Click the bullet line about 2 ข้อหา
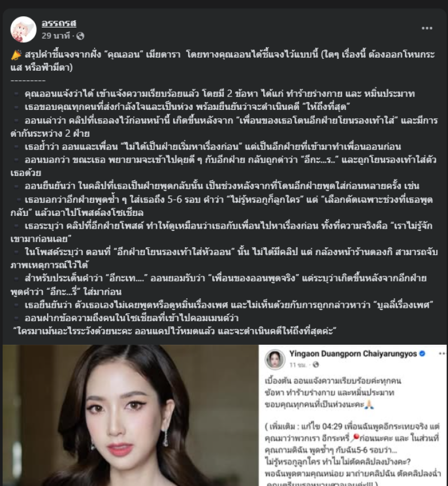This screenshot has width=448, height=486. (x=220, y=94)
